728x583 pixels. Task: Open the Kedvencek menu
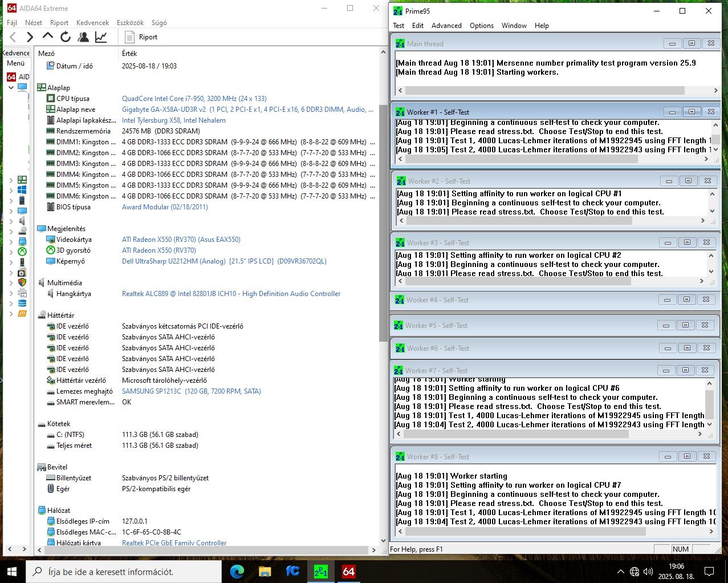coord(92,23)
